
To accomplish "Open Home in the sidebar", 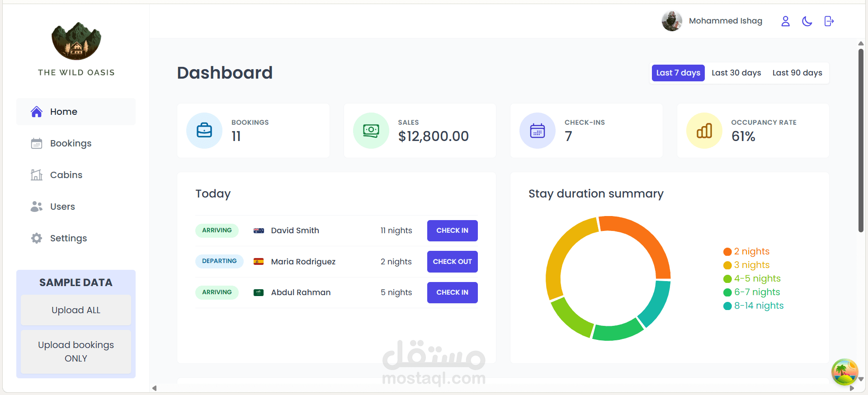I will pyautogui.click(x=76, y=112).
